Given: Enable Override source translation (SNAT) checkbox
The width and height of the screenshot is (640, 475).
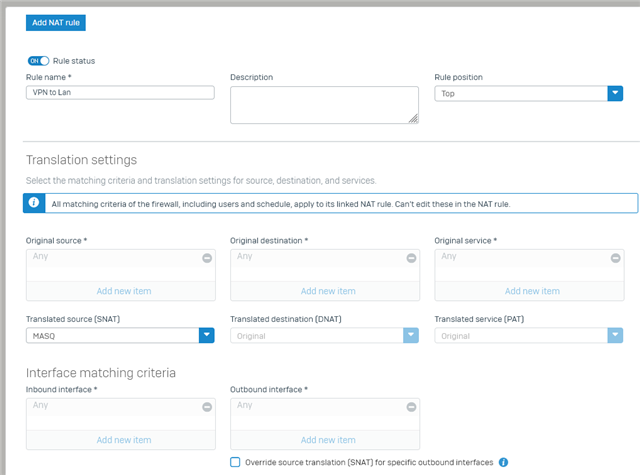Looking at the screenshot, I should pos(235,462).
